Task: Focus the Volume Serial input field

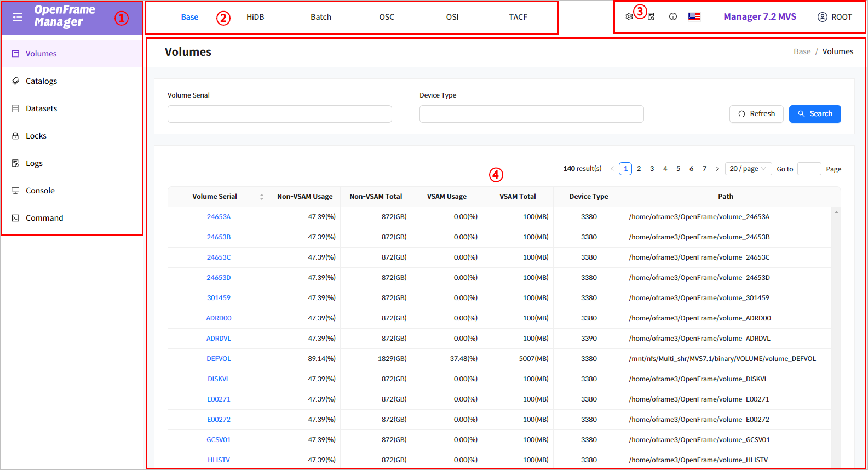Action: point(279,114)
